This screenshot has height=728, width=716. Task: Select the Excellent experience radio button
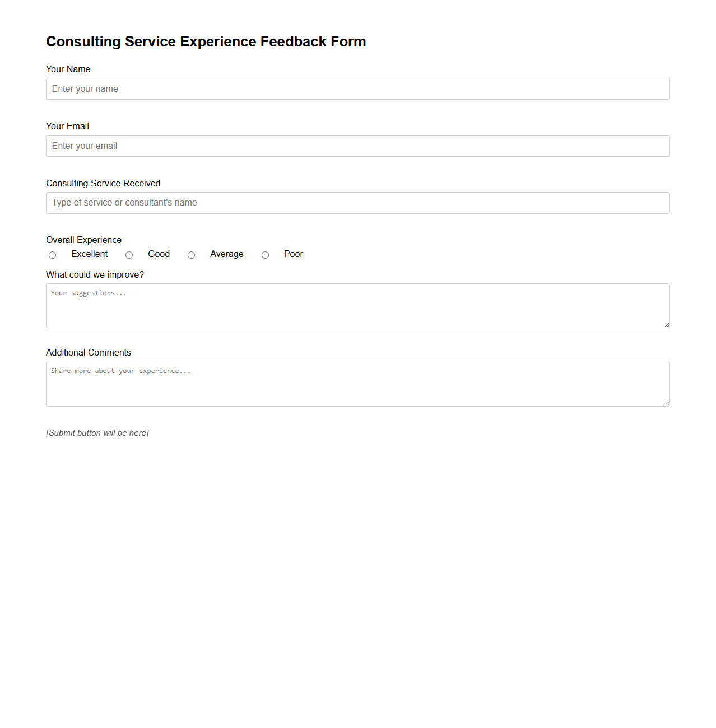pyautogui.click(x=52, y=255)
